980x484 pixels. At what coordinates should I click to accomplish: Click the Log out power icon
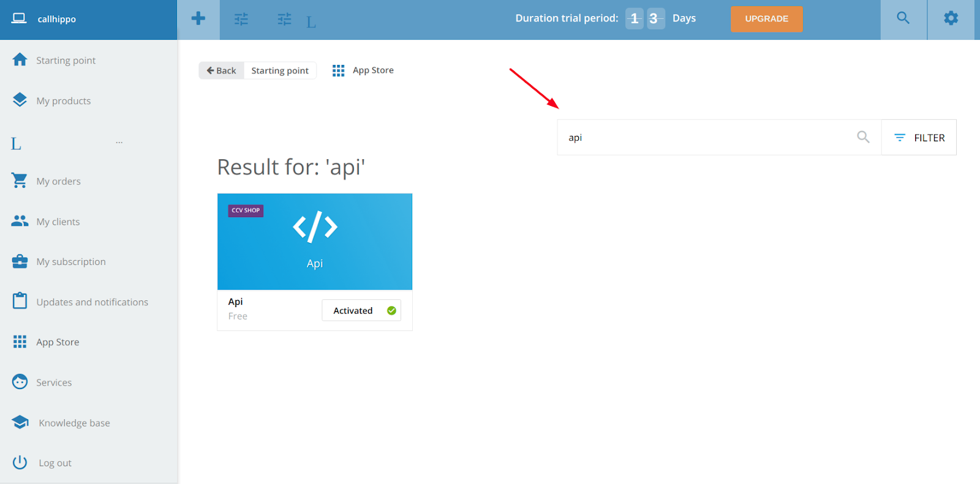pyautogui.click(x=20, y=462)
